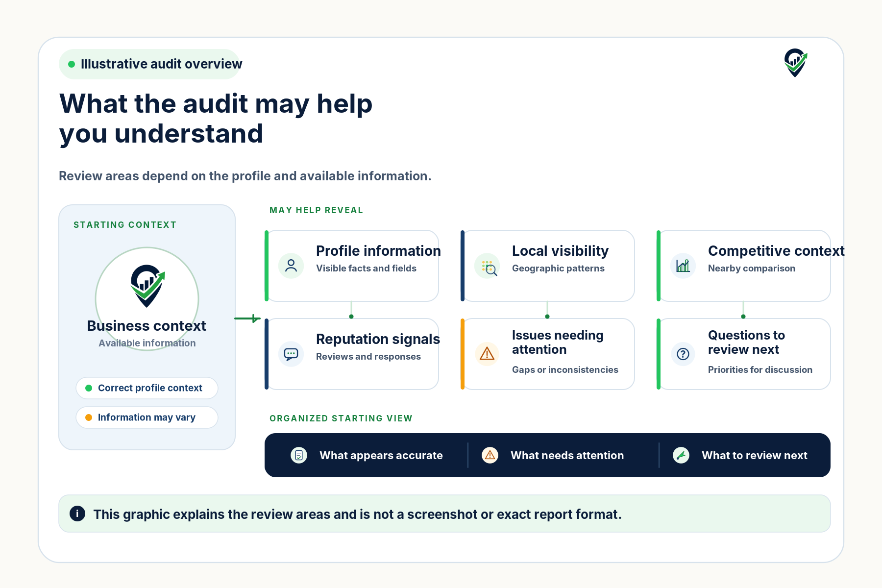Click the Business context title
This screenshot has width=882, height=588.
click(x=147, y=326)
